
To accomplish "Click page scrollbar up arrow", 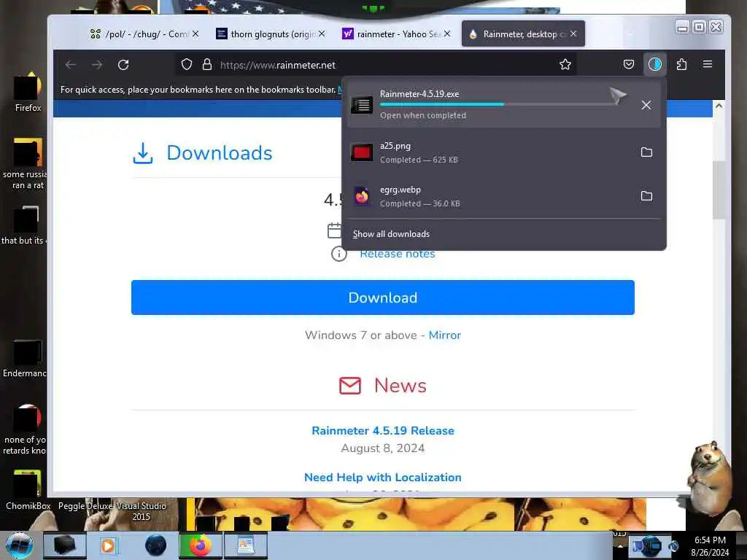I will pyautogui.click(x=719, y=106).
